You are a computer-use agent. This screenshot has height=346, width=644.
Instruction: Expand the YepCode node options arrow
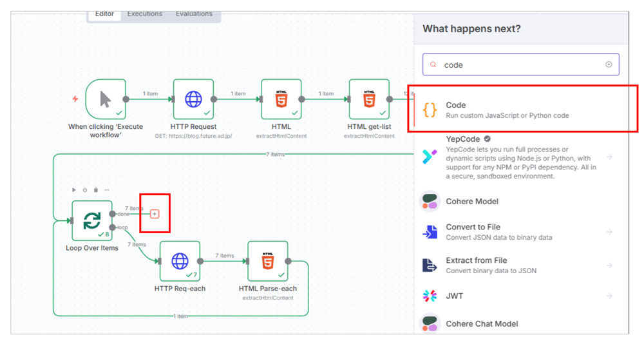(x=609, y=157)
